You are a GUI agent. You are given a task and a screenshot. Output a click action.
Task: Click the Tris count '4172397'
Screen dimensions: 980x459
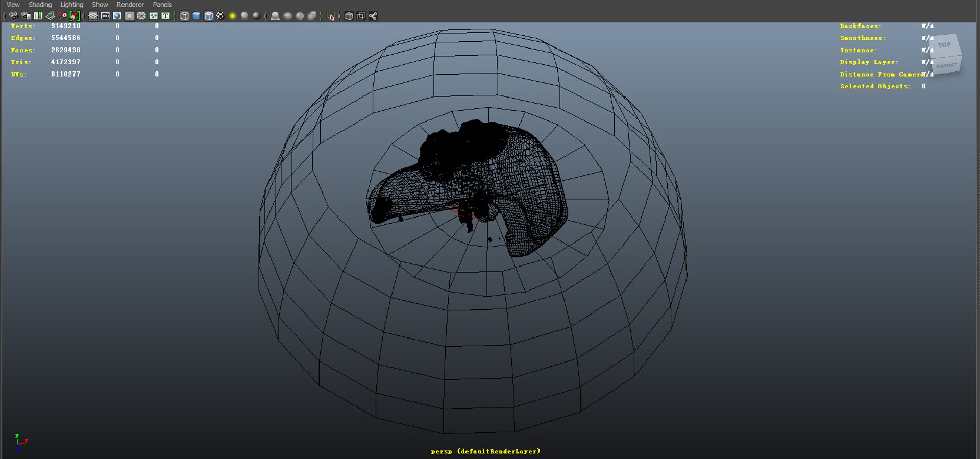(x=65, y=62)
